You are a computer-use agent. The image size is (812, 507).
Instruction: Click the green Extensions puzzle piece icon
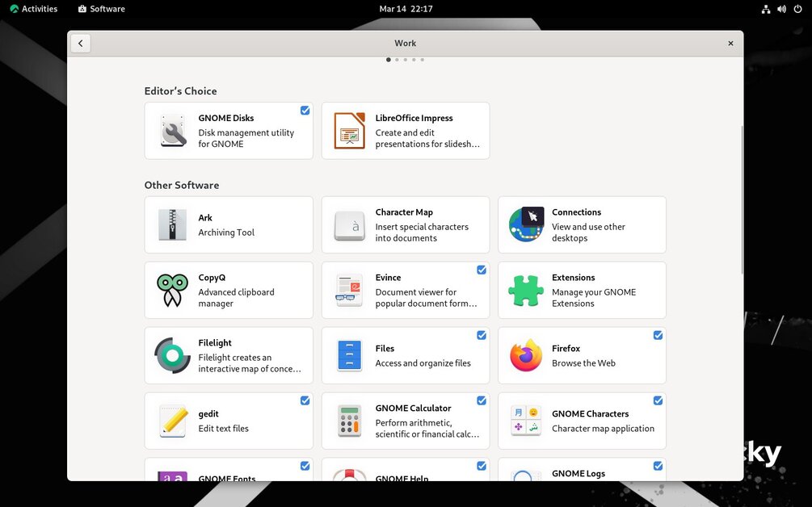526,290
